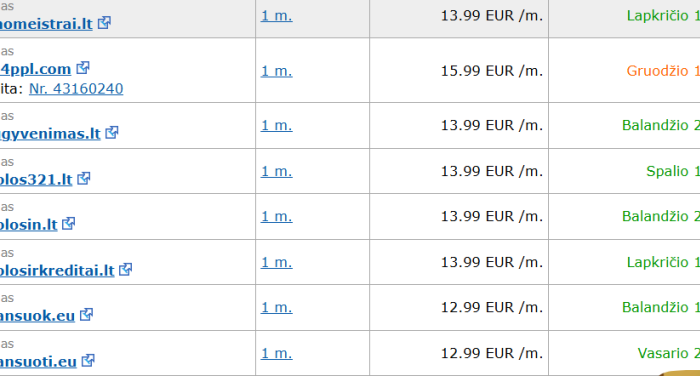Click the '1 m.' period link for ansuok.eu
This screenshot has height=376, width=700.
tap(276, 308)
